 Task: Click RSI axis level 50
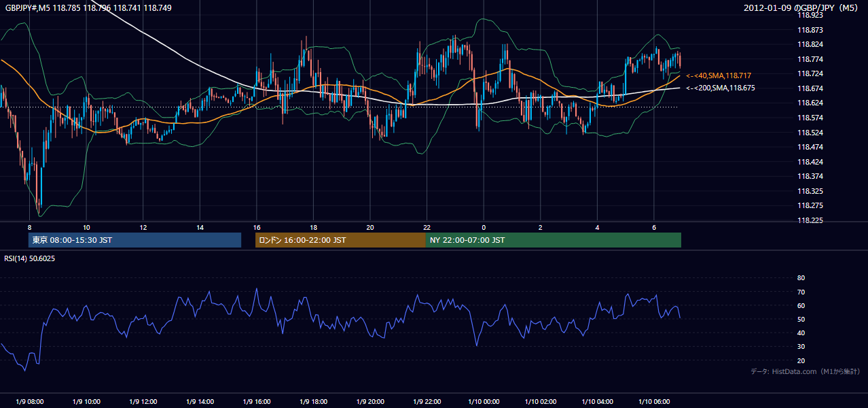tap(801, 319)
